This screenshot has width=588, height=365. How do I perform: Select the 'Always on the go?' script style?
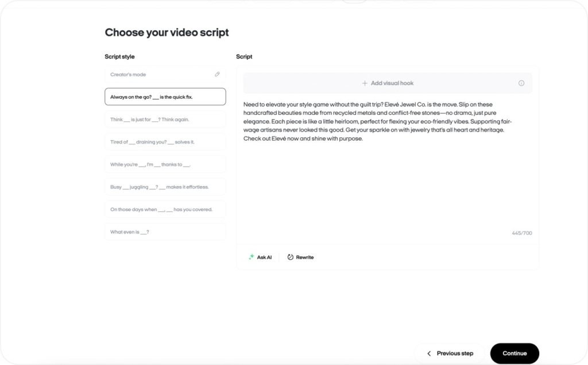pos(165,97)
